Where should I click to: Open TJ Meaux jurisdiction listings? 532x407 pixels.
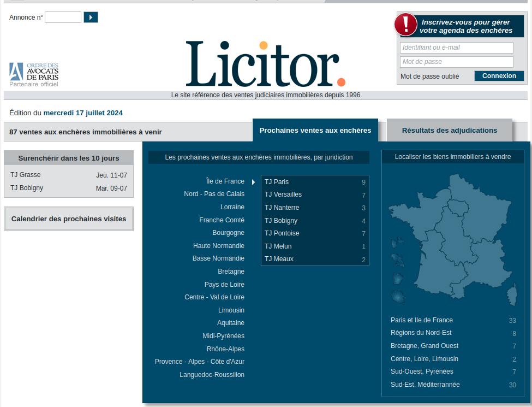(315, 259)
